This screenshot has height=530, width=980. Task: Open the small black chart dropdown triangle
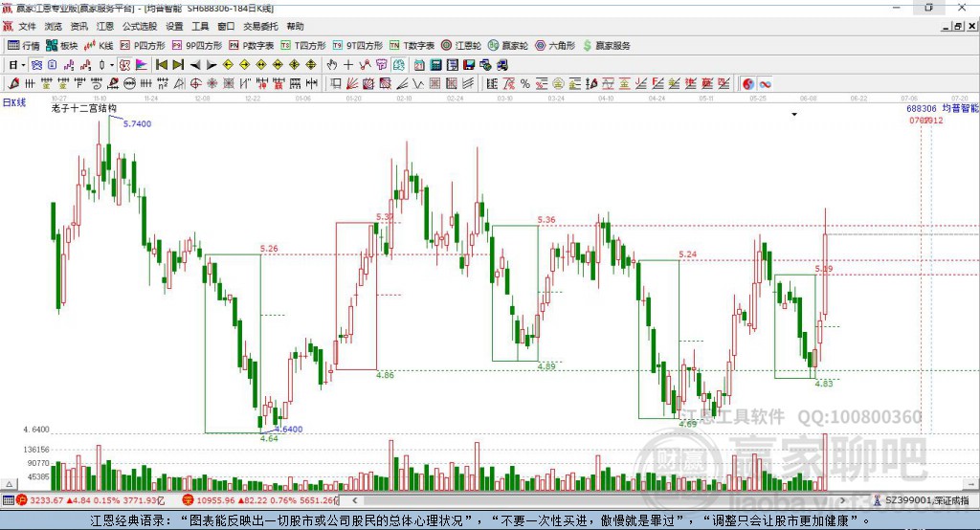tap(794, 115)
